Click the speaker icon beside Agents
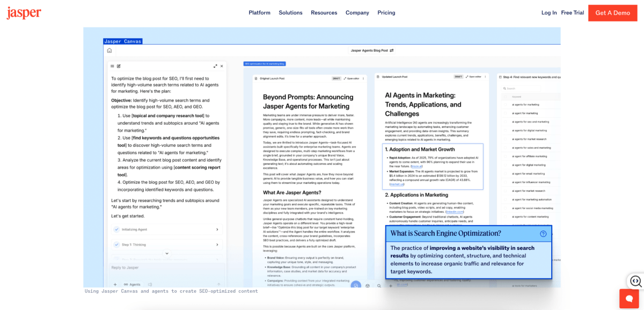Image resolution: width=644 pixels, height=310 pixels. [150, 284]
